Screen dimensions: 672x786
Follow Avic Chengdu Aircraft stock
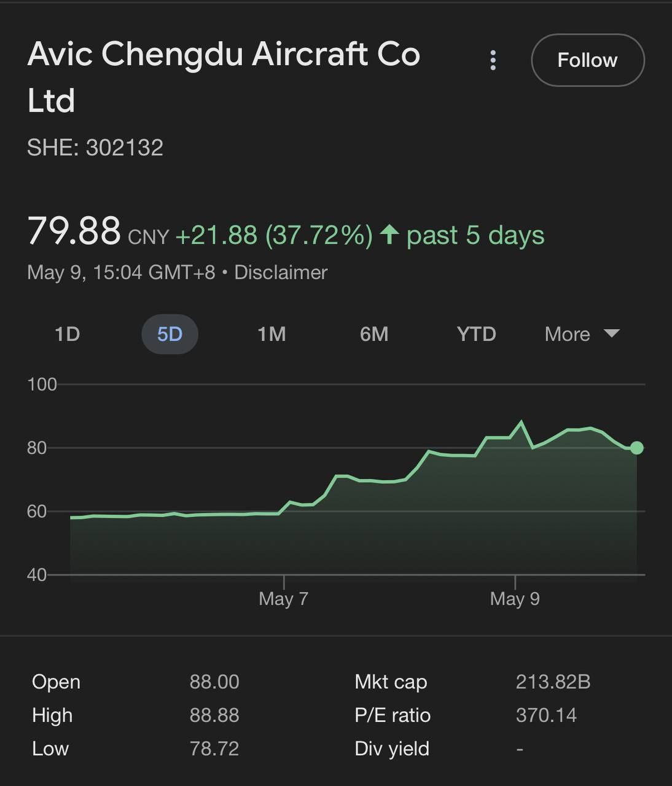coord(587,60)
